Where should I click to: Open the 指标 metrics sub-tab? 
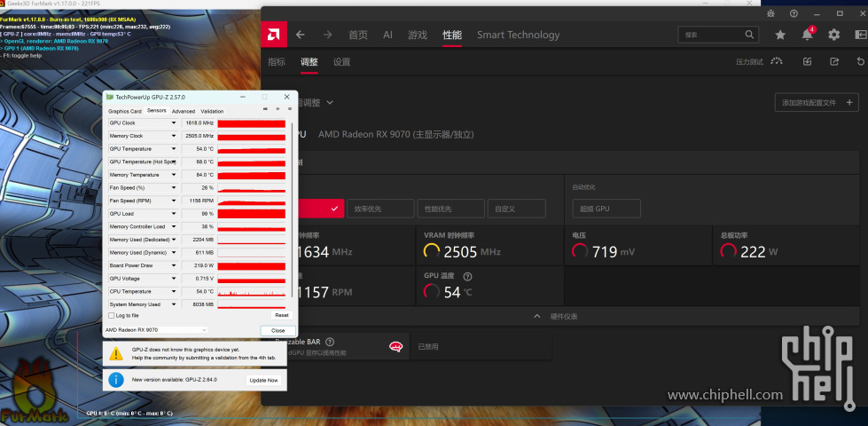[x=277, y=61]
